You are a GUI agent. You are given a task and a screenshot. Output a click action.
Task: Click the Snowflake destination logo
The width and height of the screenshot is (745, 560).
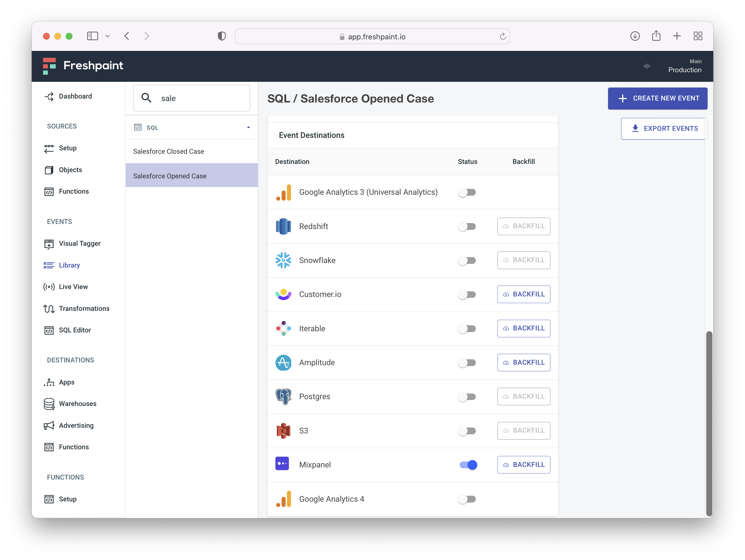pos(283,260)
